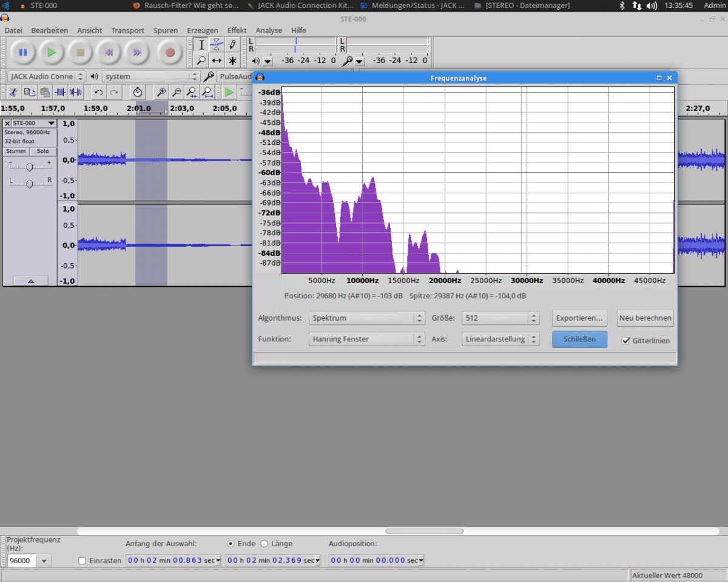Click the Fit Selection zoom icon

pyautogui.click(x=192, y=92)
